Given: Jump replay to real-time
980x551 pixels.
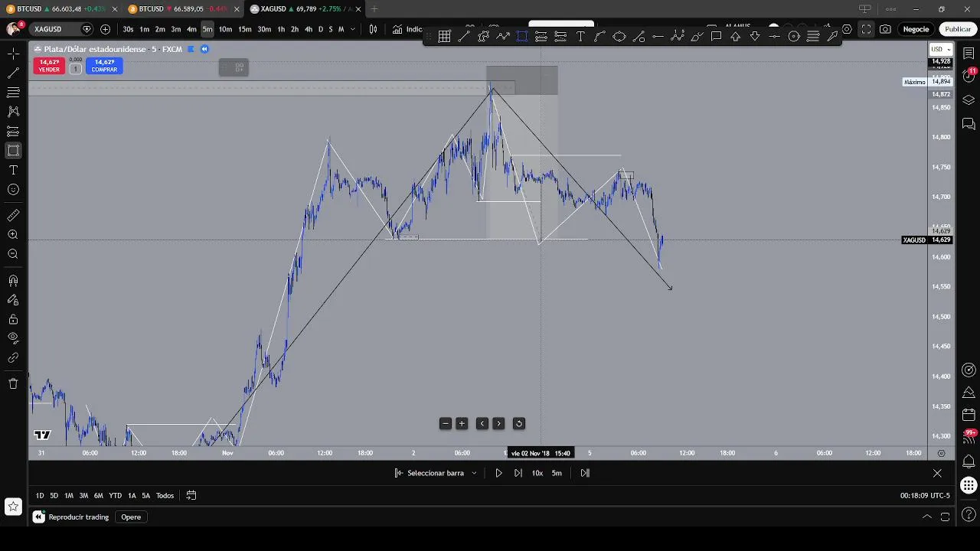Looking at the screenshot, I should (585, 473).
